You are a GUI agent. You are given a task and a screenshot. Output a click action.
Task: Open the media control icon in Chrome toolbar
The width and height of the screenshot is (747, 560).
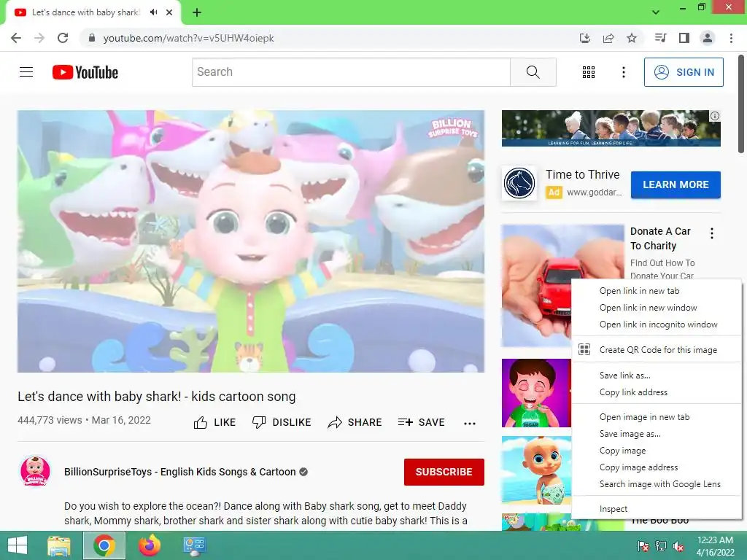pos(661,38)
